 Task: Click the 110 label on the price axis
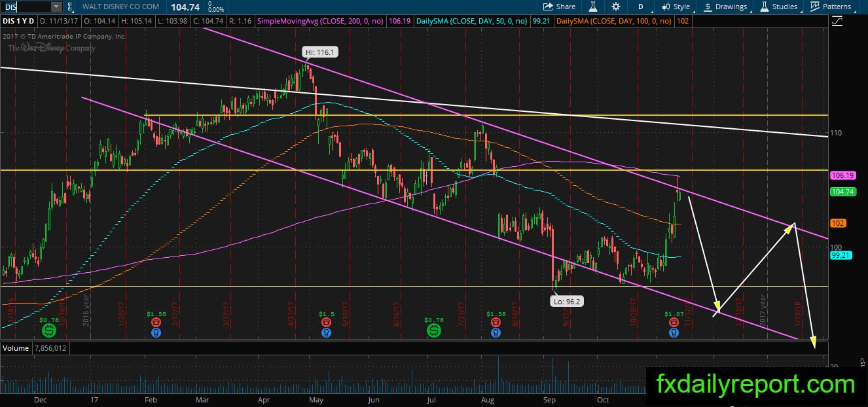click(835, 133)
